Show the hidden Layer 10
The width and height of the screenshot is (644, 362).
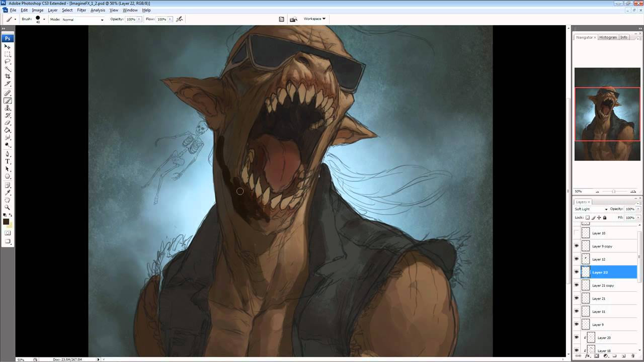[x=577, y=233]
